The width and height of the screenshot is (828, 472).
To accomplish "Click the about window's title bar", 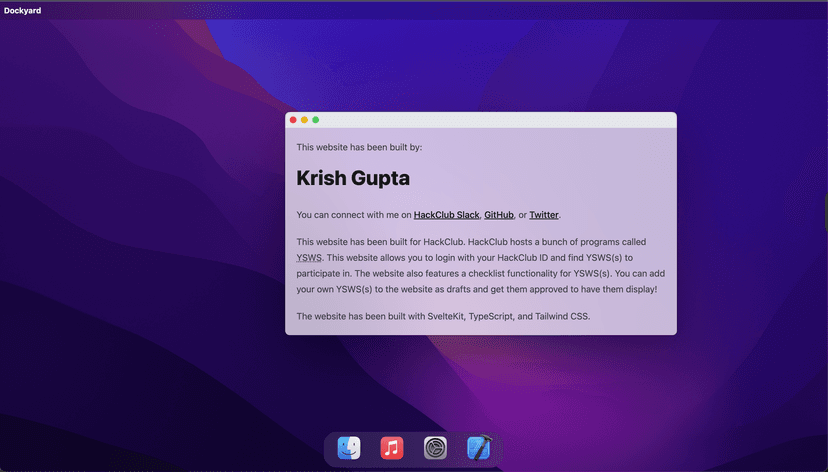I will coord(480,120).
